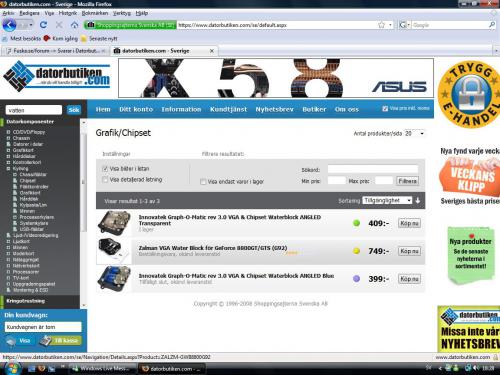
Task: Go to Firefox home page icon
Action: coord(74,25)
